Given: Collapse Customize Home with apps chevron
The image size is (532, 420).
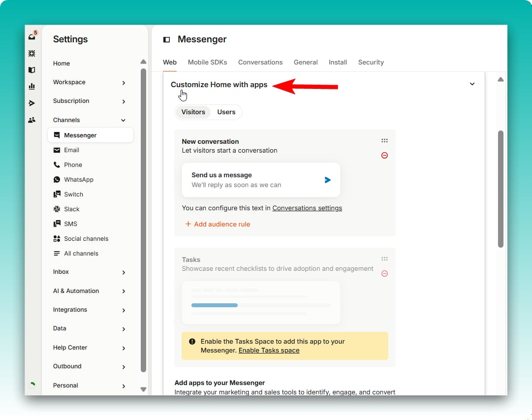Looking at the screenshot, I should click(472, 84).
